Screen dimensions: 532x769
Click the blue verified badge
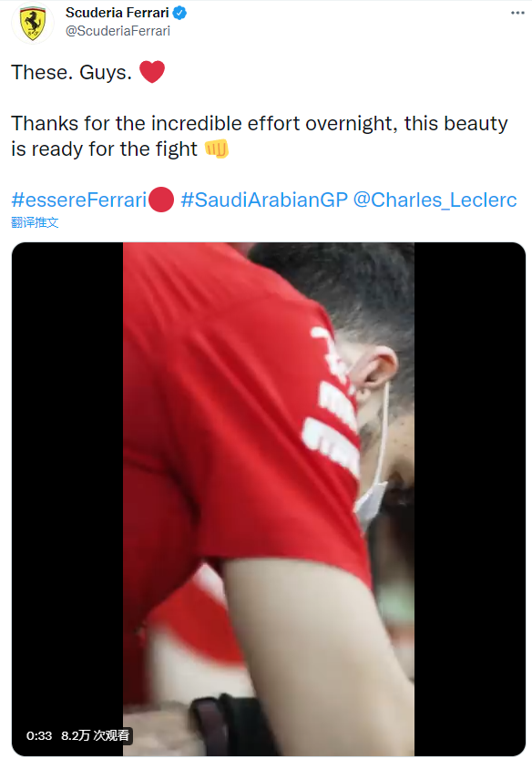click(x=180, y=13)
